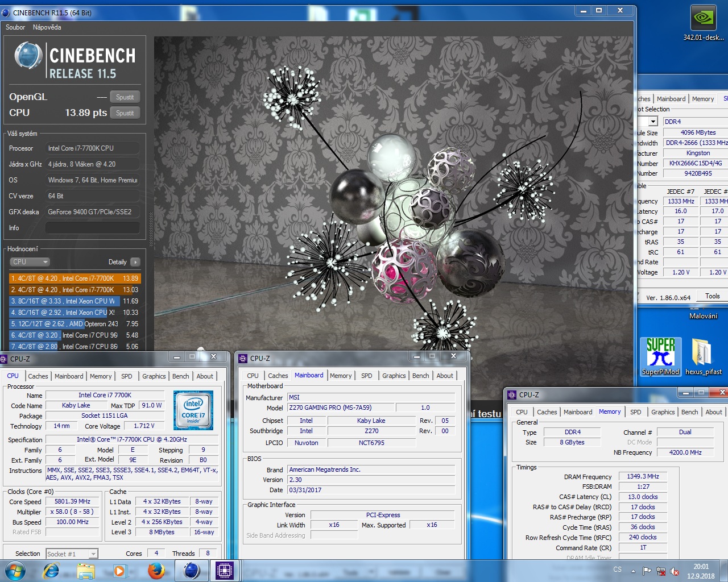Image resolution: width=728 pixels, height=582 pixels.
Task: Select Graphics tab in right CPU-Z window
Action: (x=663, y=412)
